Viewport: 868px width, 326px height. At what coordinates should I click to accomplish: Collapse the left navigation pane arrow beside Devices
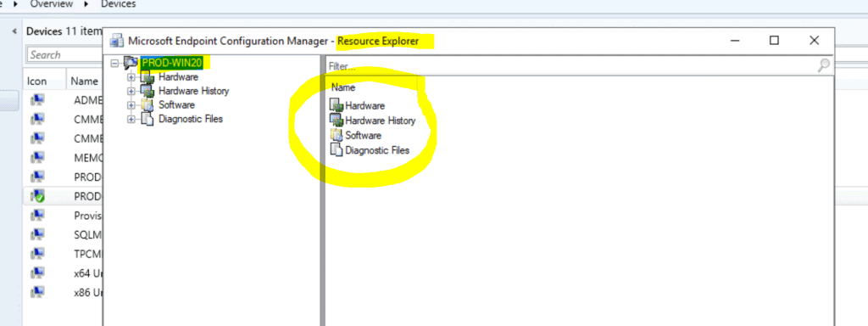(14, 31)
